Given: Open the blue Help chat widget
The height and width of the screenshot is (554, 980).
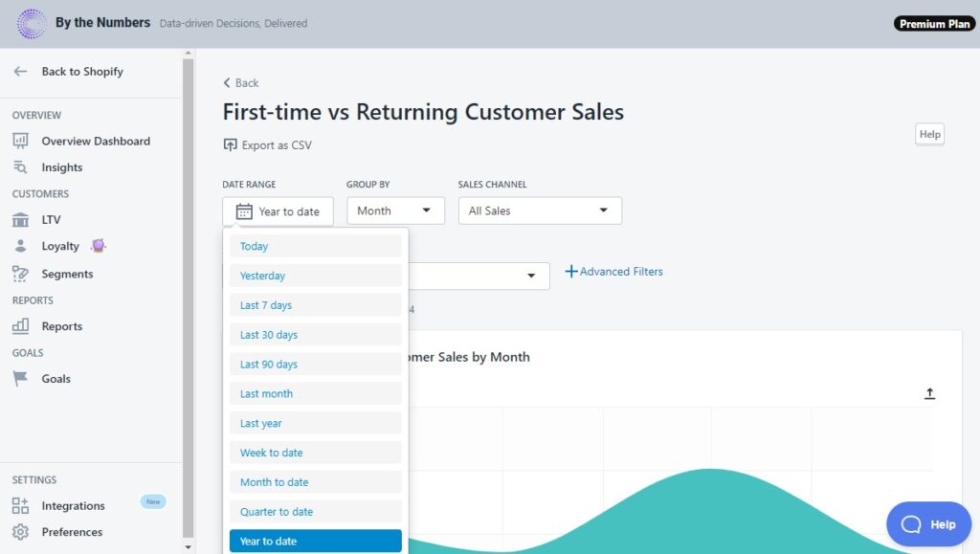Looking at the screenshot, I should (x=928, y=524).
